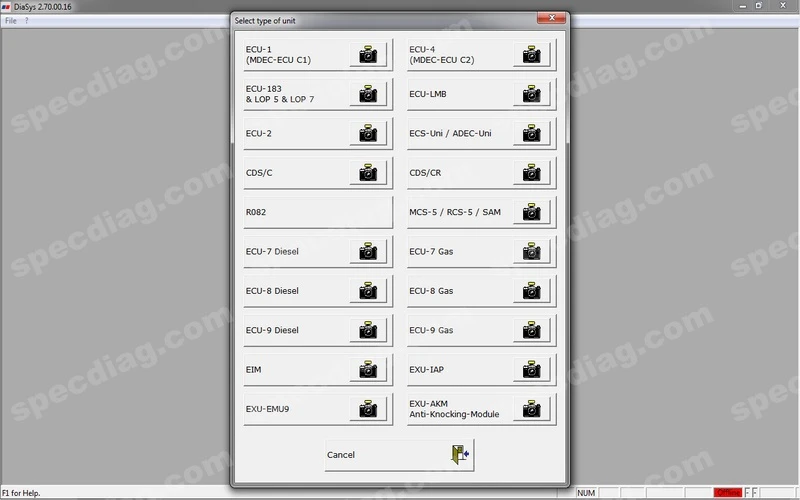800x500 pixels.
Task: Click the camera icon beside EXU-IAP
Action: click(531, 369)
